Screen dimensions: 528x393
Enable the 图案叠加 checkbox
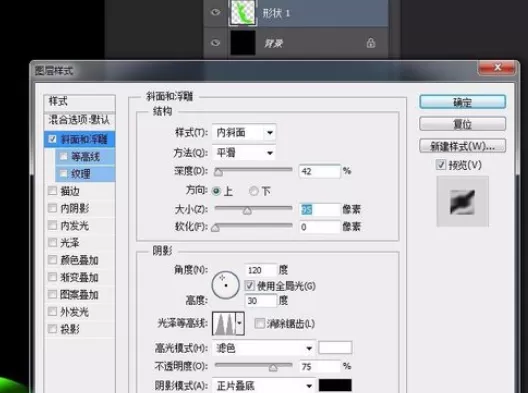(x=53, y=295)
